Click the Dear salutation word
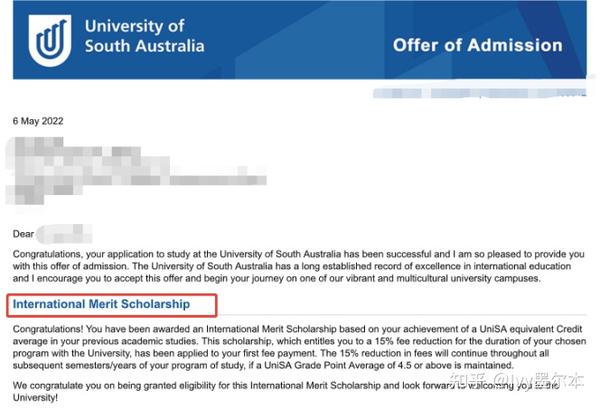The width and height of the screenshot is (600, 409). click(x=23, y=234)
